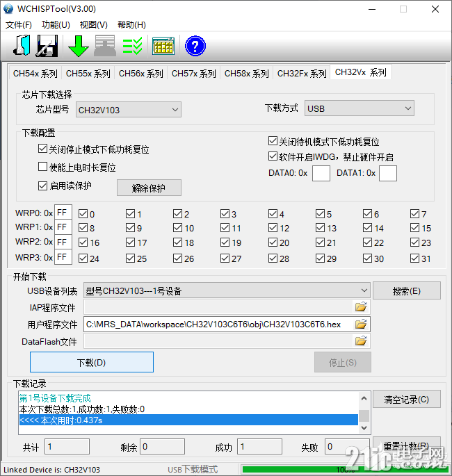Click the 搜索(E) button
This screenshot has width=452, height=476.
(406, 291)
